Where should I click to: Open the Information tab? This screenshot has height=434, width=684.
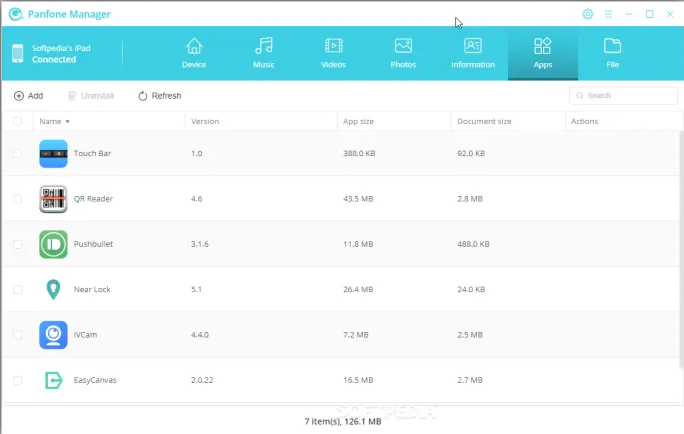click(x=473, y=53)
